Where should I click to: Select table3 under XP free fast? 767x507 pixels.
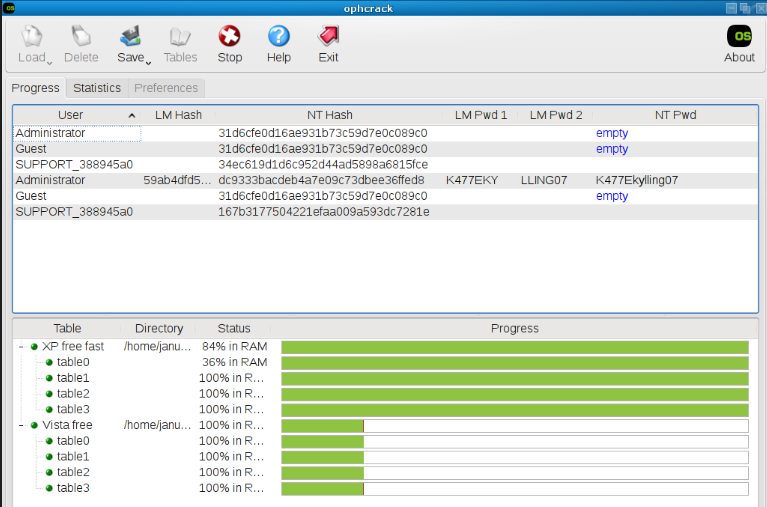click(73, 409)
